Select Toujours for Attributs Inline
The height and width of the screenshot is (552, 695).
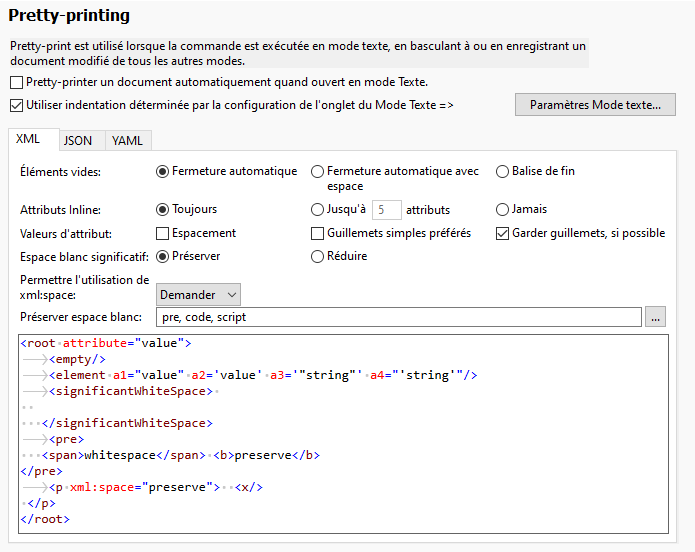click(x=163, y=210)
